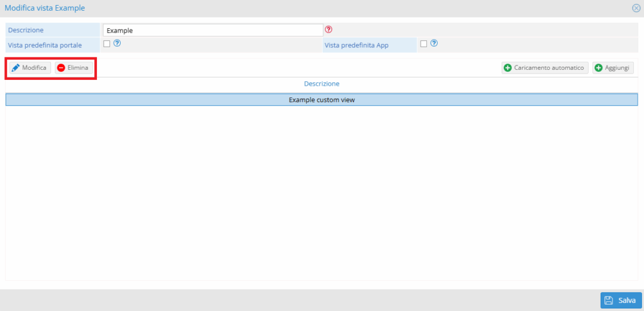Enable the Vista predefinita App checkbox
644x311 pixels.
pos(424,43)
